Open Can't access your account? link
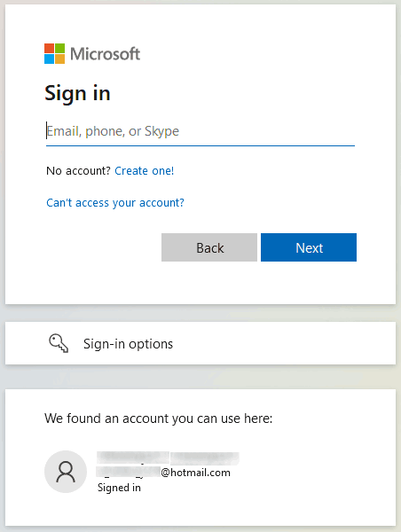401x532 pixels. [115, 202]
